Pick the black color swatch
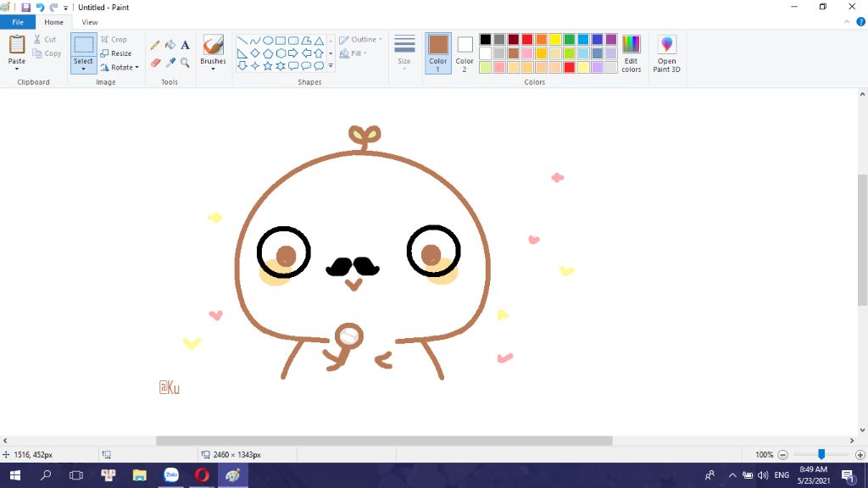The image size is (868, 488). point(486,39)
